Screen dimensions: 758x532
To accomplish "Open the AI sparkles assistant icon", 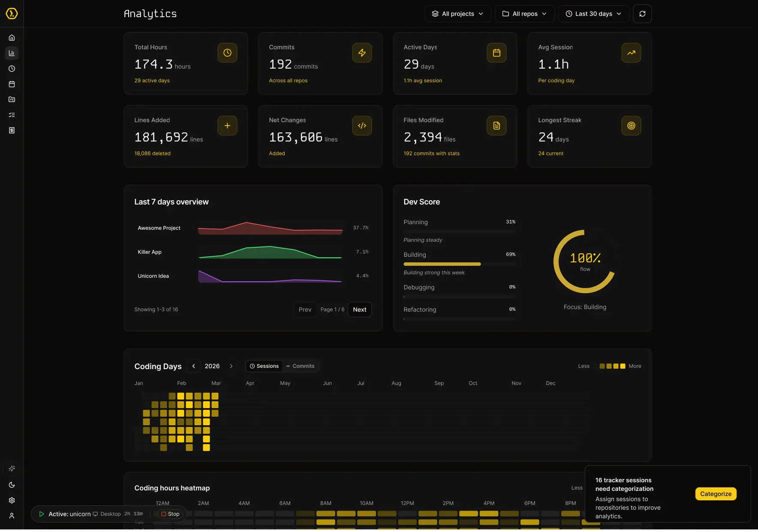I will [12, 468].
